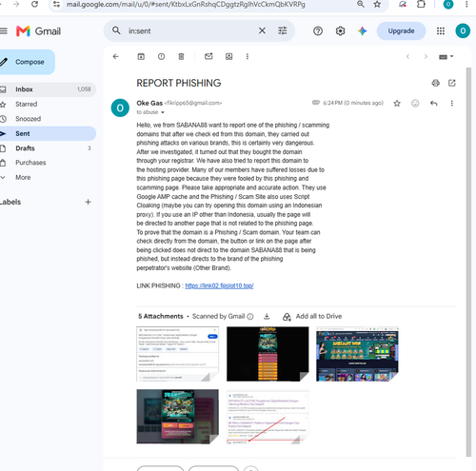Open zoom magnifier icon in the address bar
476x471 pixels.
(x=361, y=4)
